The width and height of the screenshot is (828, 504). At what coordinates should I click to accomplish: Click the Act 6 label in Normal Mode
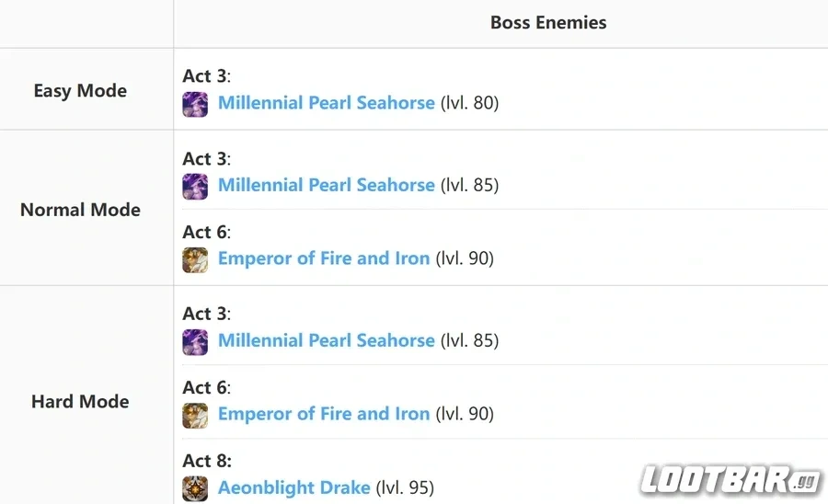[206, 232]
